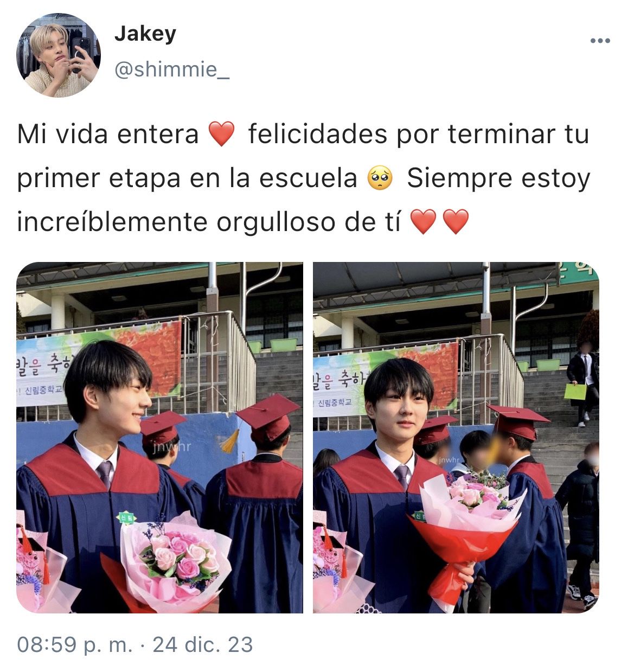Select the tweet text starting 'Mi vida entera'
634x672 pixels.
pos(304,178)
